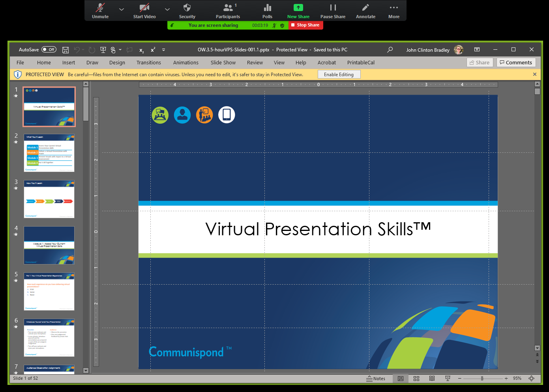The width and height of the screenshot is (549, 392).
Task: Click the Save icon in PowerPoint
Action: (66, 50)
